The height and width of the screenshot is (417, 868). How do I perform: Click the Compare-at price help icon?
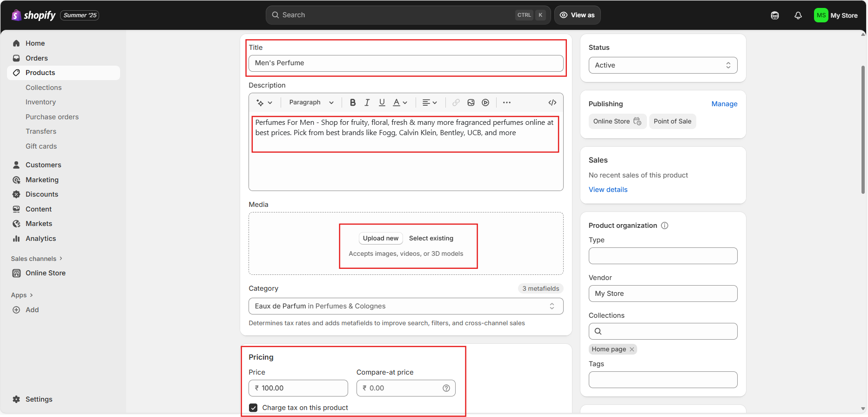(446, 388)
